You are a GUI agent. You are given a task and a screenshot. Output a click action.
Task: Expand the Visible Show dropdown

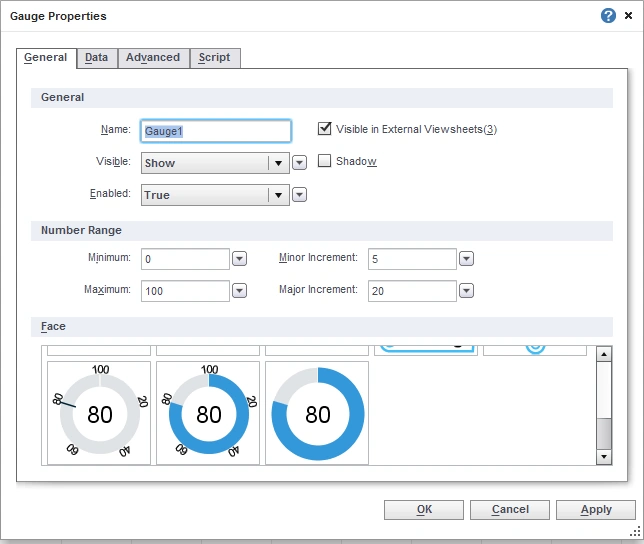click(278, 163)
